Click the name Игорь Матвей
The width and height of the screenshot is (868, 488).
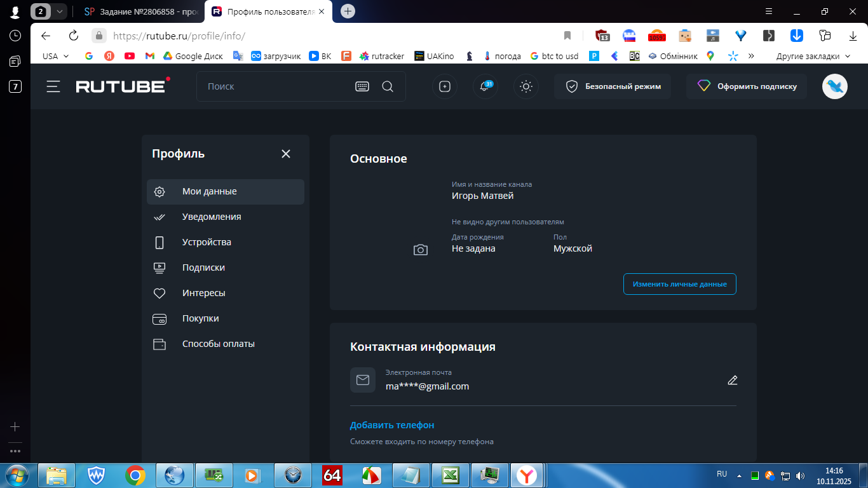pos(482,196)
